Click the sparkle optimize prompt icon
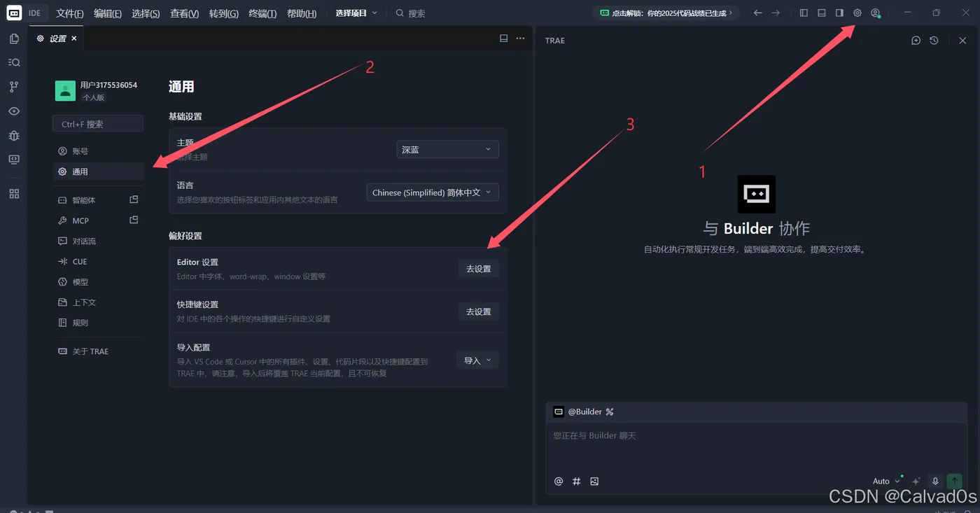 916,481
